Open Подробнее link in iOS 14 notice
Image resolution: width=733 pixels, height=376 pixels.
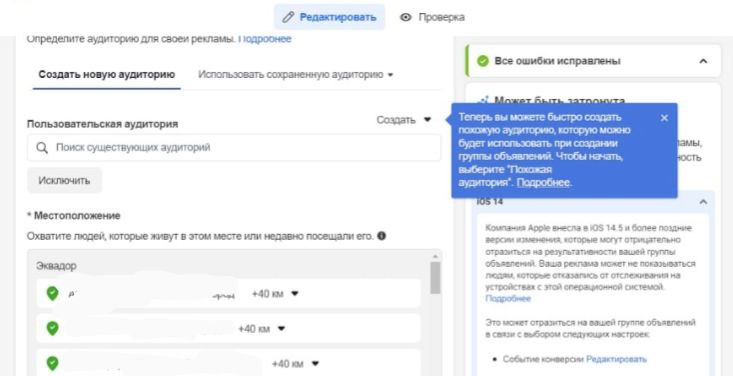[x=508, y=298]
